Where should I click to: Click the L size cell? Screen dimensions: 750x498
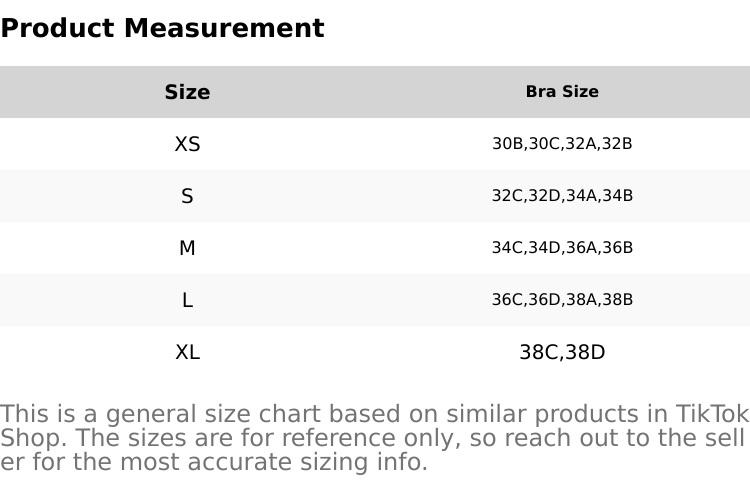click(187, 300)
